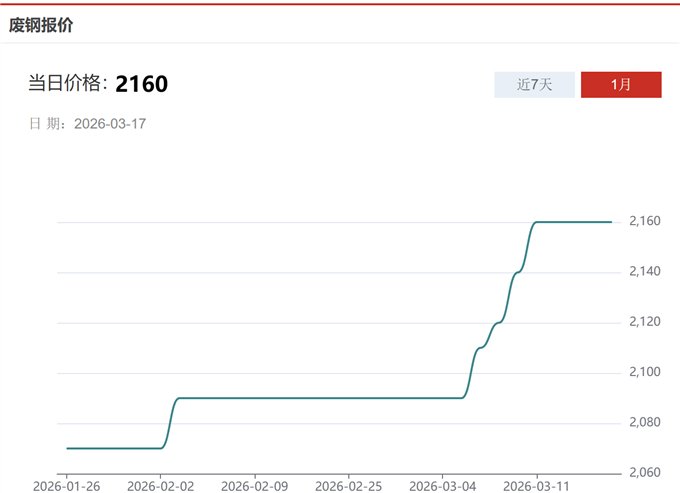The image size is (680, 493).
Task: Click the 2,140 y-axis label
Action: click(x=644, y=271)
